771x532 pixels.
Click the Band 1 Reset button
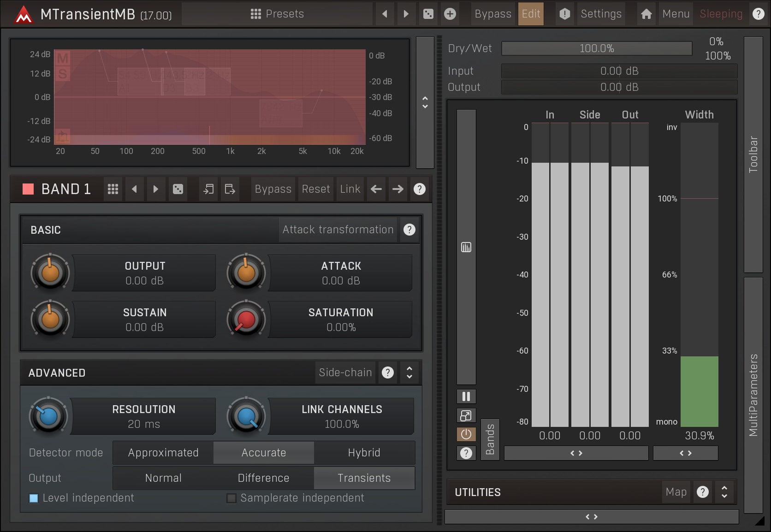pos(316,189)
